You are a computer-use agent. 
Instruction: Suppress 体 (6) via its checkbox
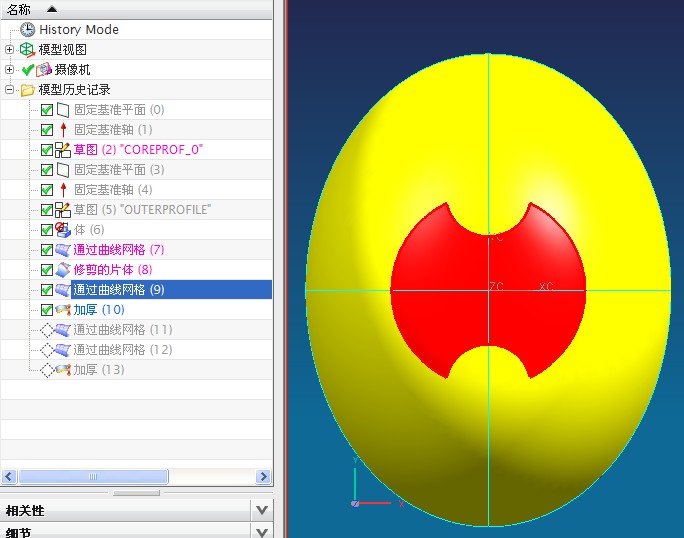(x=47, y=230)
